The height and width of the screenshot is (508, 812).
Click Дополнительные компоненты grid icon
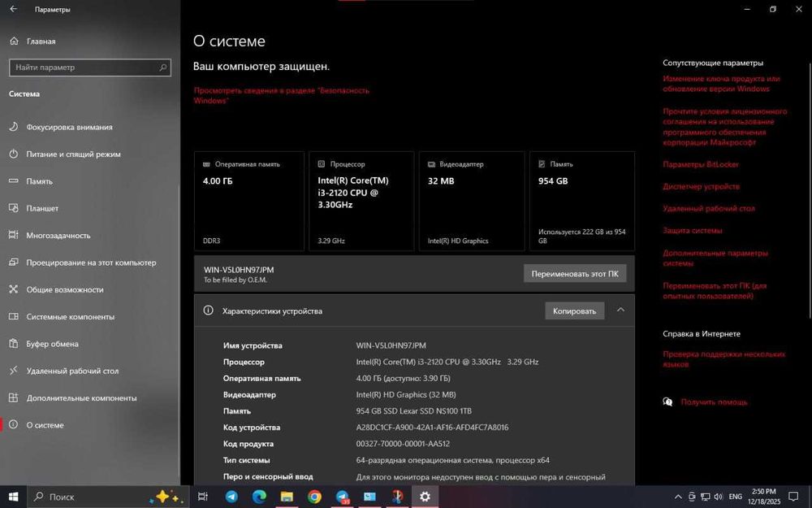[x=14, y=397]
